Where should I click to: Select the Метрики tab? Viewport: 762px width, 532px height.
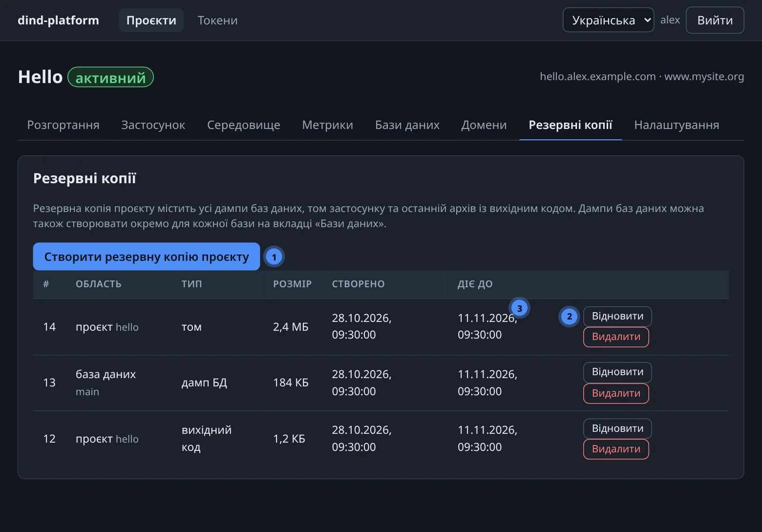(x=328, y=125)
